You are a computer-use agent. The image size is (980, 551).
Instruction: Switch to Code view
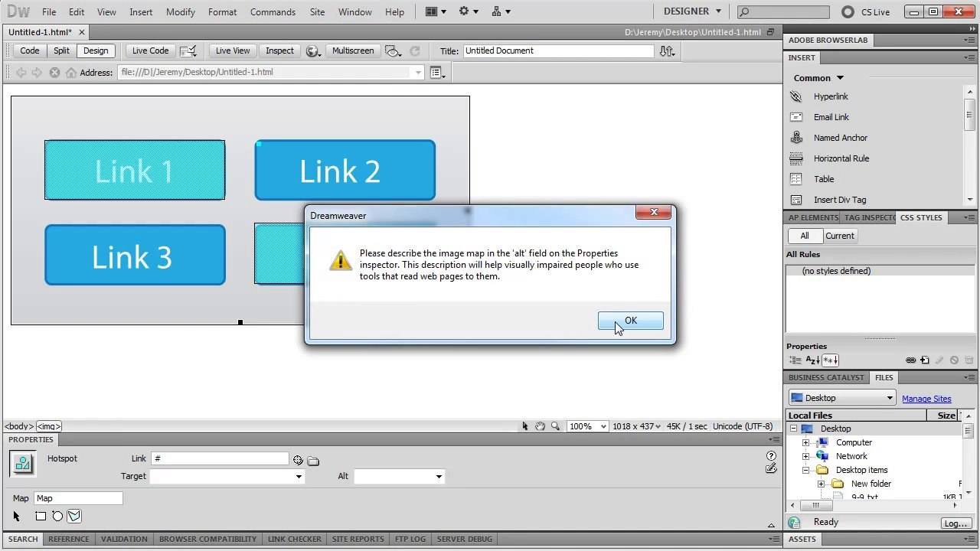30,51
